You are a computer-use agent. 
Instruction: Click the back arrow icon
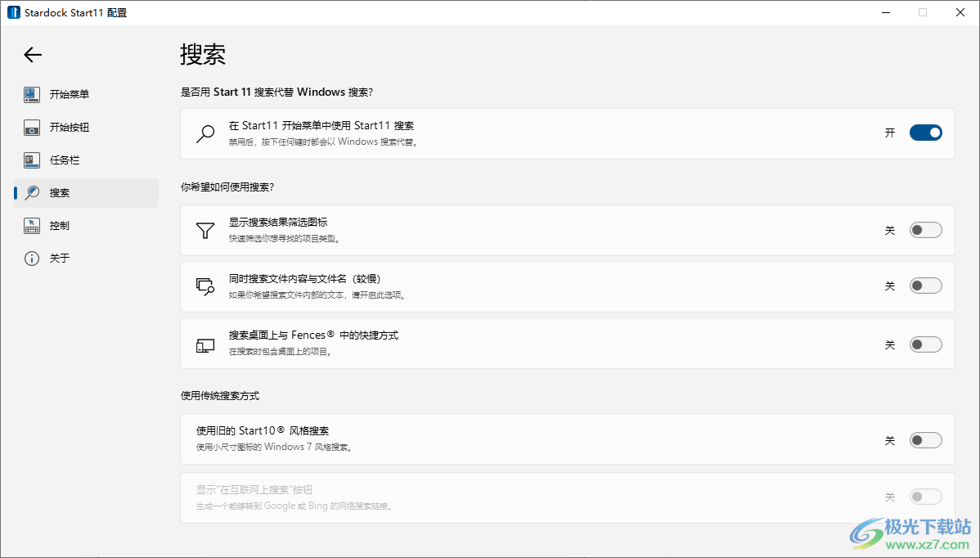click(33, 55)
